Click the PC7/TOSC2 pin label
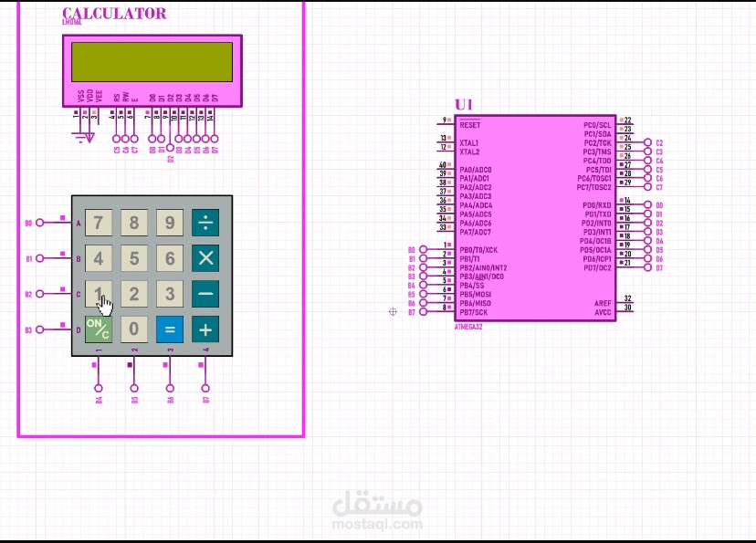 click(x=594, y=187)
